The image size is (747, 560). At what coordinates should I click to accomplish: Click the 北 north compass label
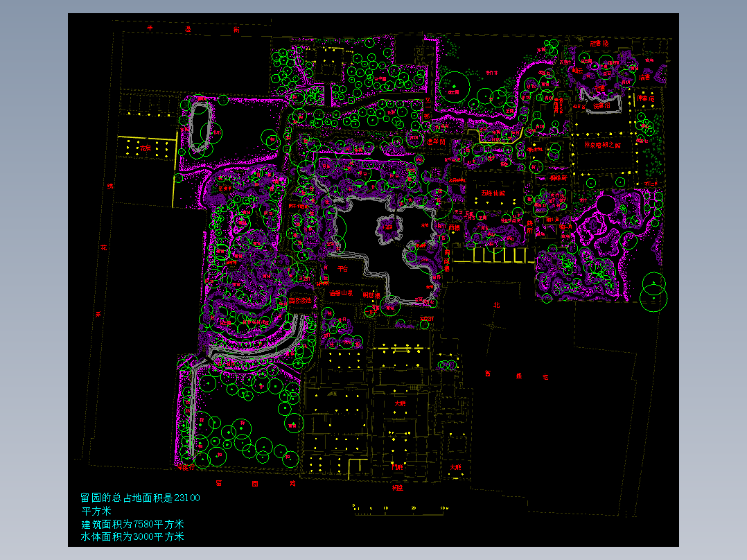[x=496, y=305]
